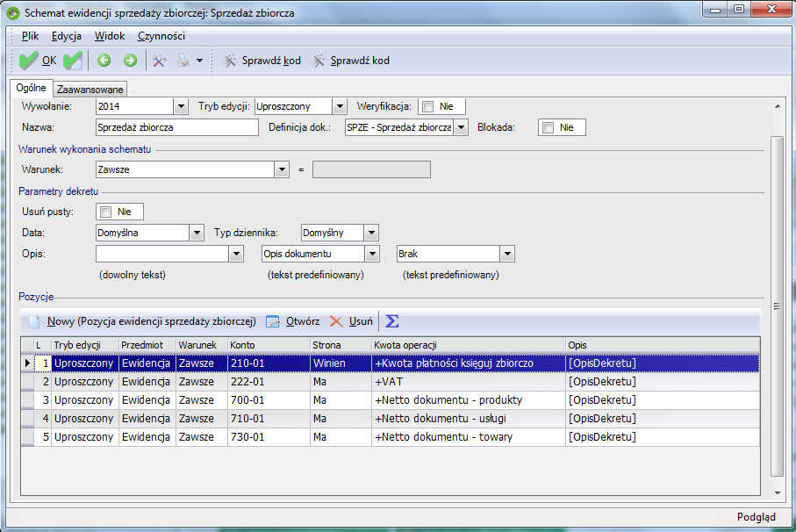Viewport: 796px width, 532px height.
Task: Go to next record with green right arrow
Action: click(x=130, y=61)
